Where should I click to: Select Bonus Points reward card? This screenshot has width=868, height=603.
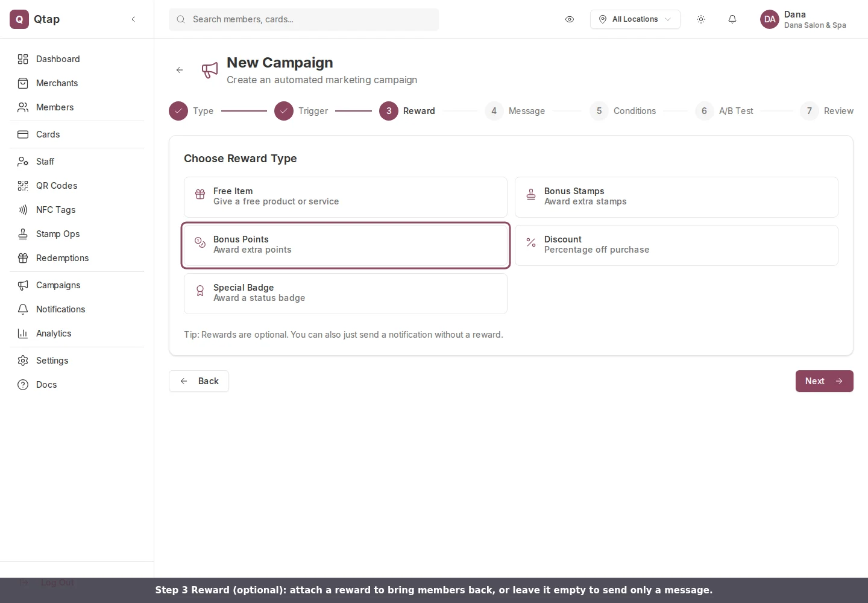[x=345, y=245]
